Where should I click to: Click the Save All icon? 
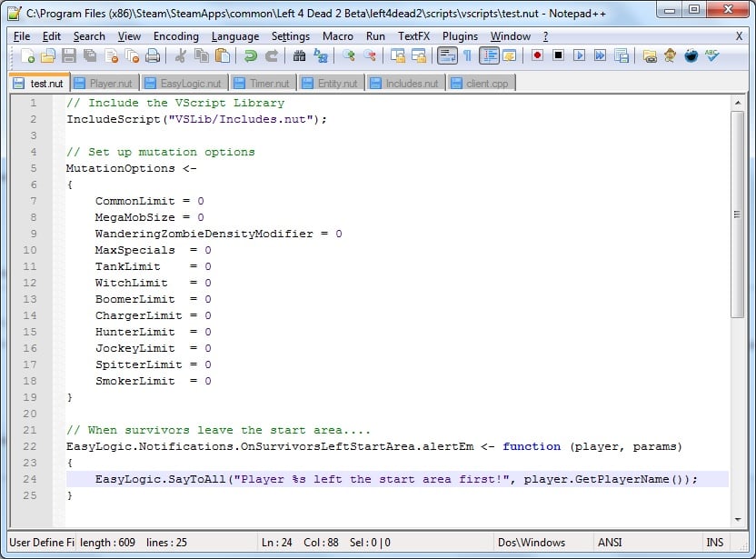pyautogui.click(x=90, y=56)
